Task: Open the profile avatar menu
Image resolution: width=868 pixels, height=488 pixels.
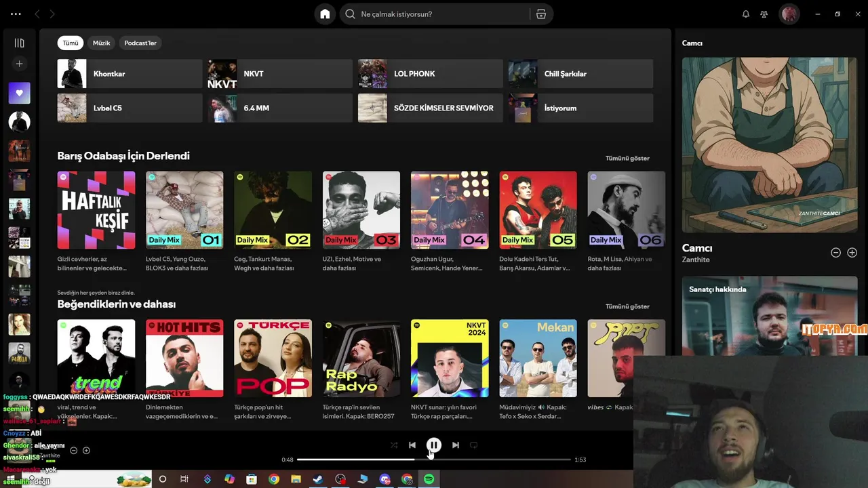Action: [x=789, y=14]
